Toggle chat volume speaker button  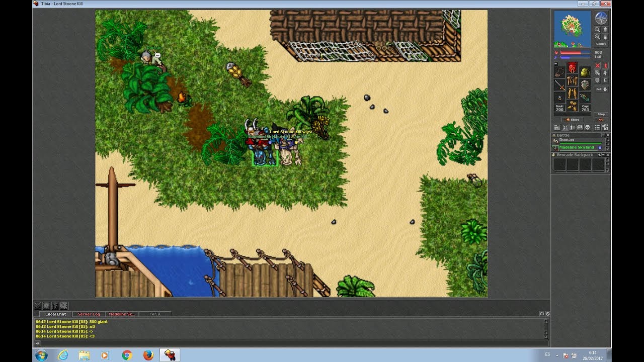(x=37, y=343)
